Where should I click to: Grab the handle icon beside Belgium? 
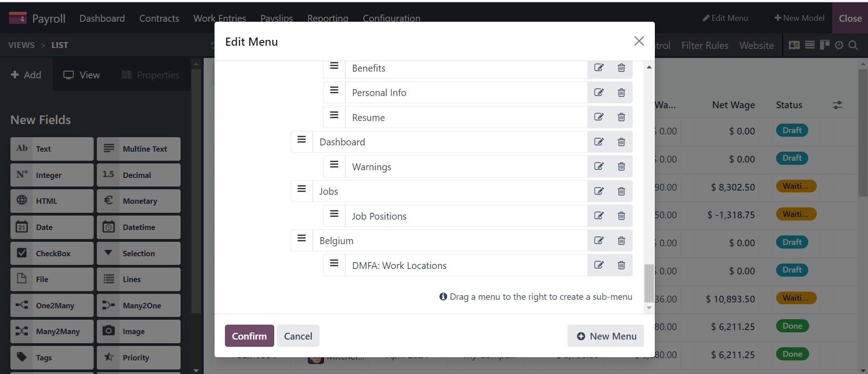point(301,238)
